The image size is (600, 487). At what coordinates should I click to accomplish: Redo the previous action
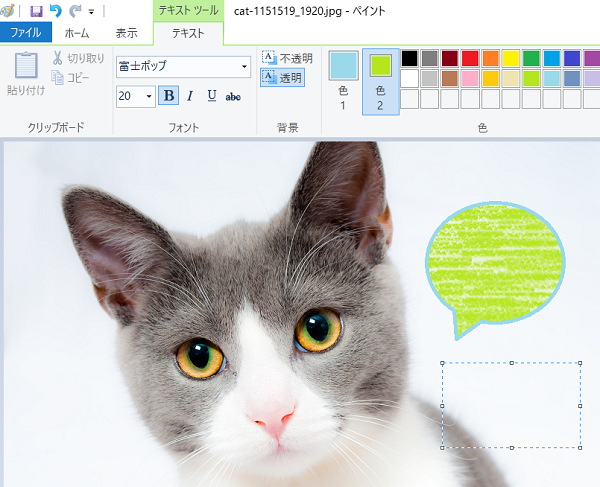click(x=75, y=11)
